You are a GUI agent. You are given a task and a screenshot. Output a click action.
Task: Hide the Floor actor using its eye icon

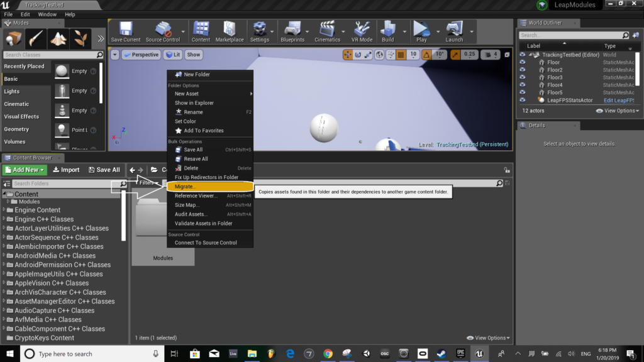[522, 62]
